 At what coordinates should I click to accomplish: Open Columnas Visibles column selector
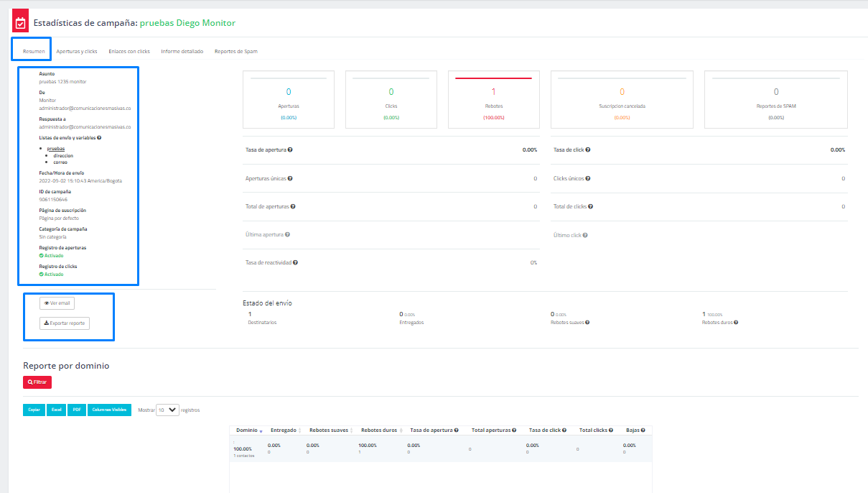[109, 410]
